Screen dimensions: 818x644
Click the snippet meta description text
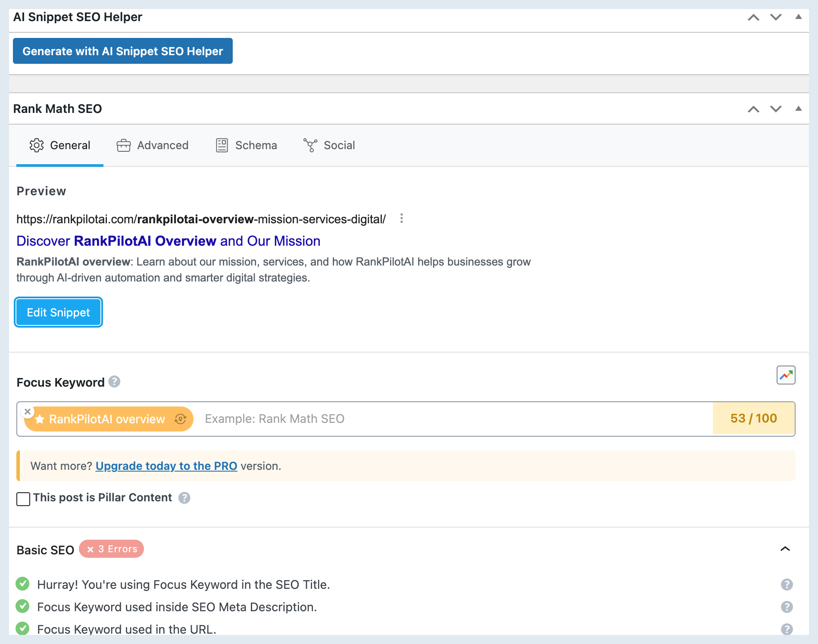274,270
